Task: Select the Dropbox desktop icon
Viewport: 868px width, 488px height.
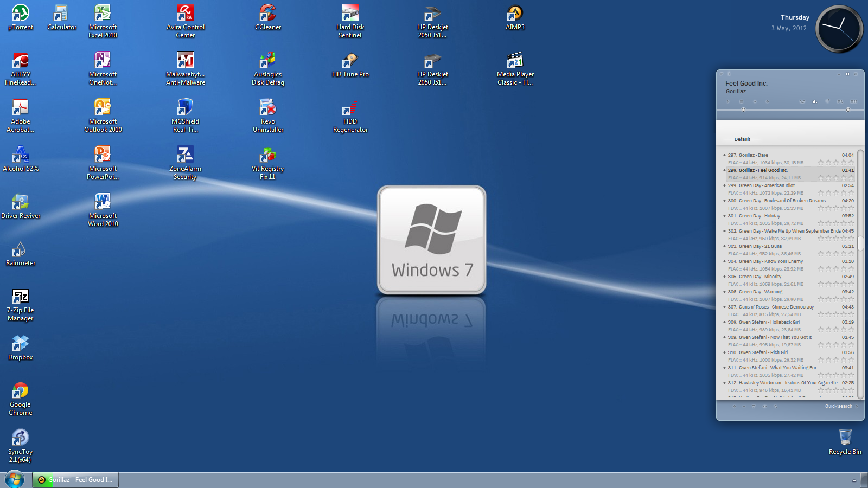Action: tap(21, 348)
